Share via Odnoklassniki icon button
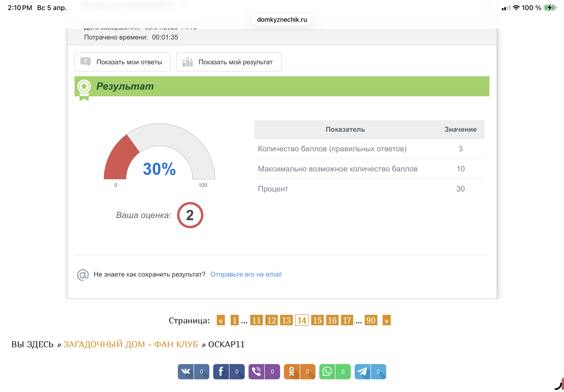Image resolution: width=564 pixels, height=392 pixels. pos(292,371)
